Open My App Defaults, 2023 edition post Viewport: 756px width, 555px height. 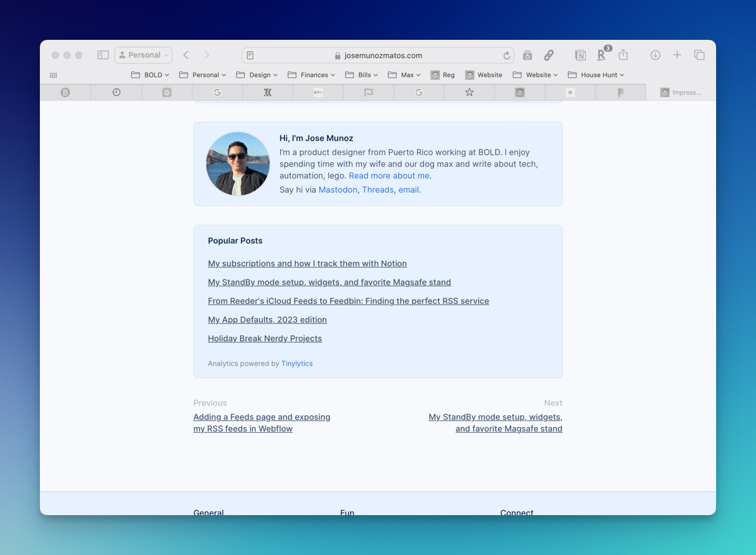click(267, 320)
